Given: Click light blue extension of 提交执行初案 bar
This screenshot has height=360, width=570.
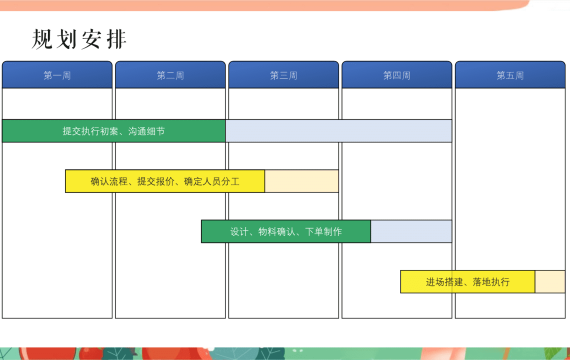Looking at the screenshot, I should tap(338, 131).
